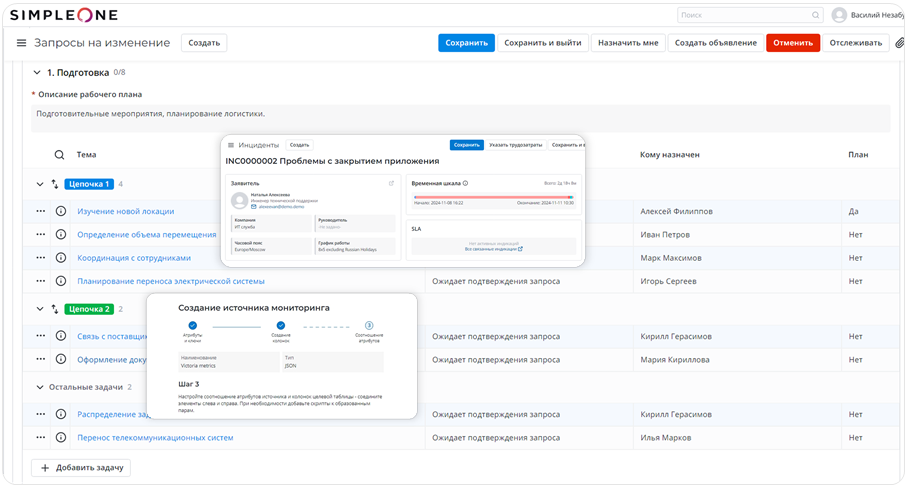Open info icon for Определение объема перемещения
The width and height of the screenshot is (908, 486).
(x=61, y=235)
